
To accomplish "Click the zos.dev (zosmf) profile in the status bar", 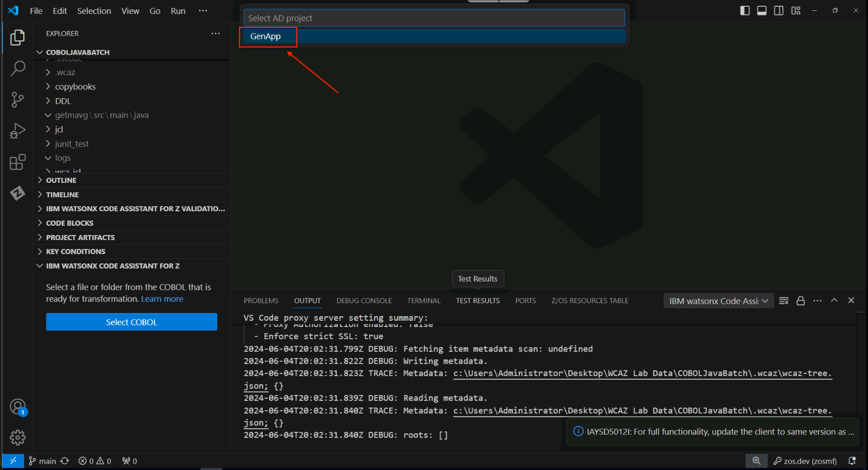I will pos(805,461).
